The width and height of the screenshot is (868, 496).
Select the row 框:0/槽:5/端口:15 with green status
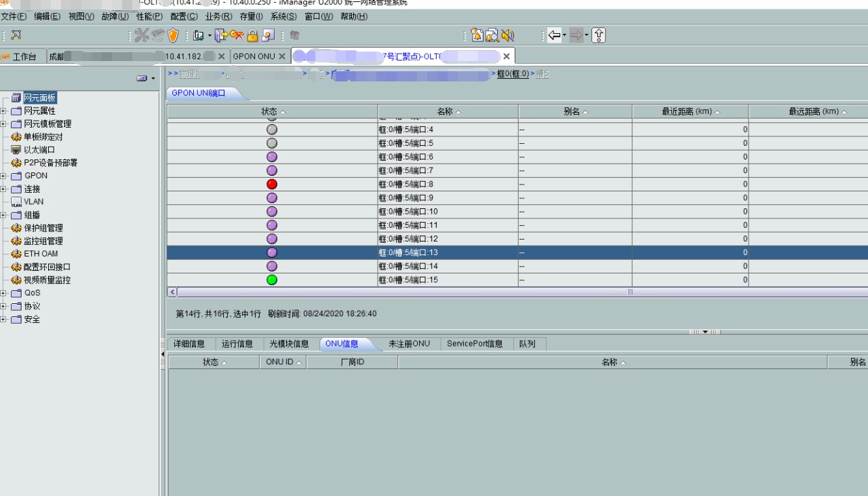tap(517, 280)
